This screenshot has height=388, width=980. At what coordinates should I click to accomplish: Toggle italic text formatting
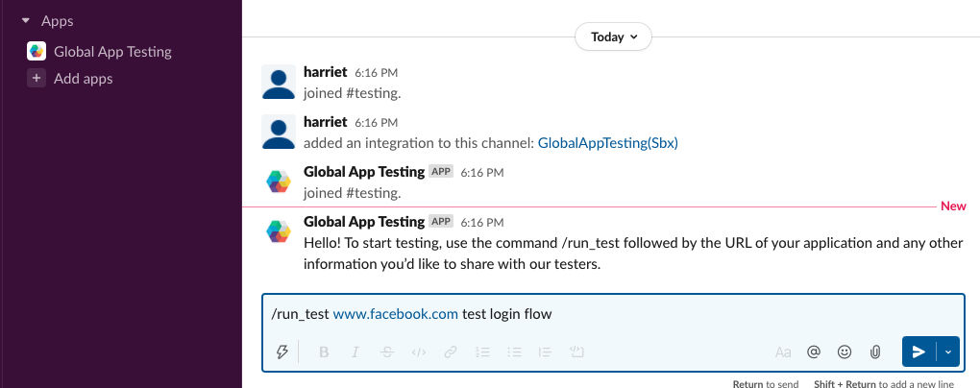(355, 352)
